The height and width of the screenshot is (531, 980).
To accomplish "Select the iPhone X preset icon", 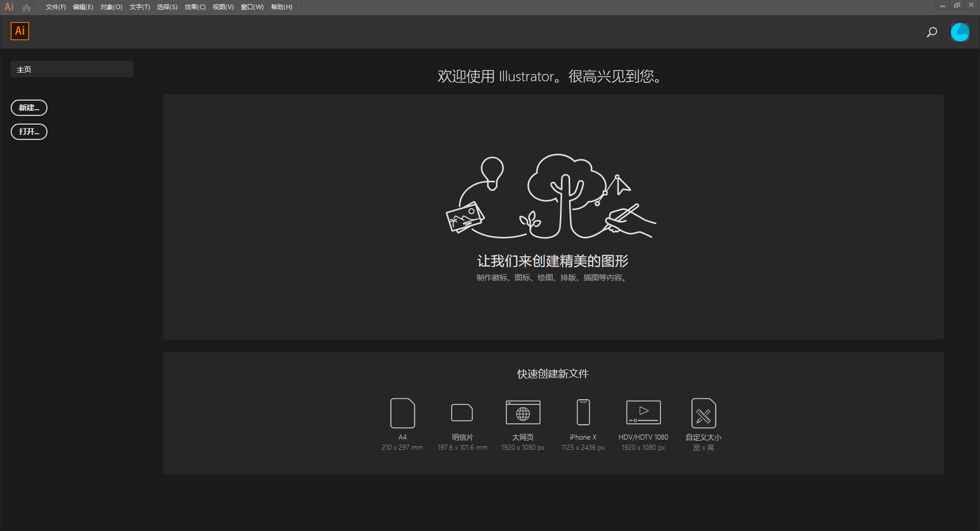I will point(583,413).
